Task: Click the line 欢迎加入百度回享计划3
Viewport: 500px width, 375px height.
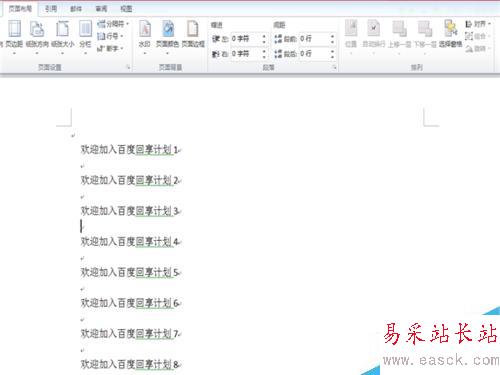Action: tap(130, 211)
